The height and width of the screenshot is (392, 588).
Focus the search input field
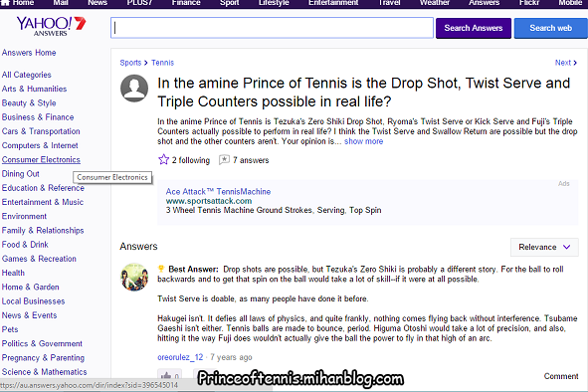pos(272,28)
